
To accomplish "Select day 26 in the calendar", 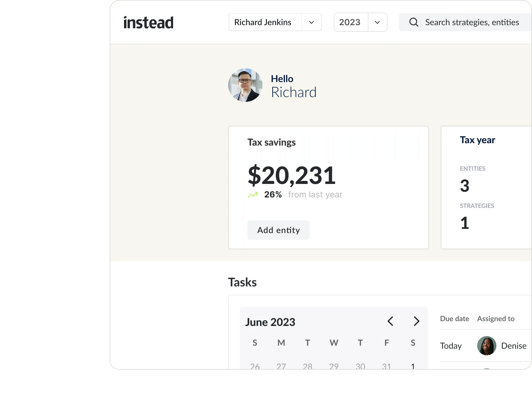I will click(255, 366).
